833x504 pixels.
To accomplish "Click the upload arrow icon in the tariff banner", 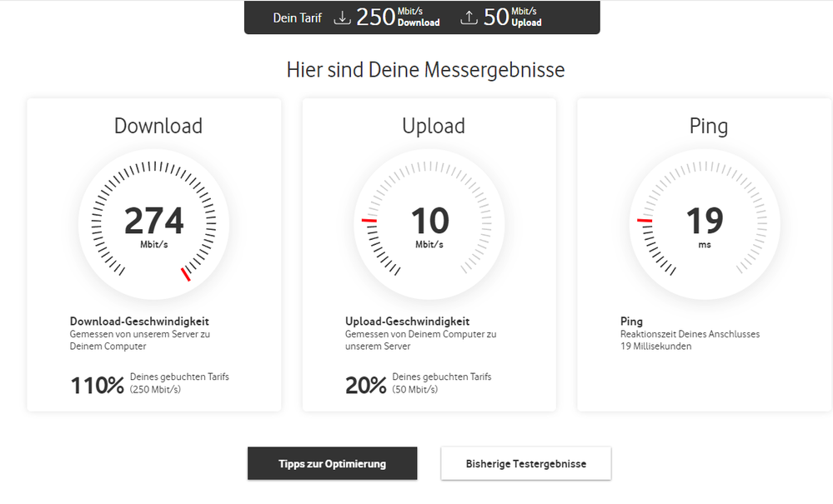I will tap(468, 17).
